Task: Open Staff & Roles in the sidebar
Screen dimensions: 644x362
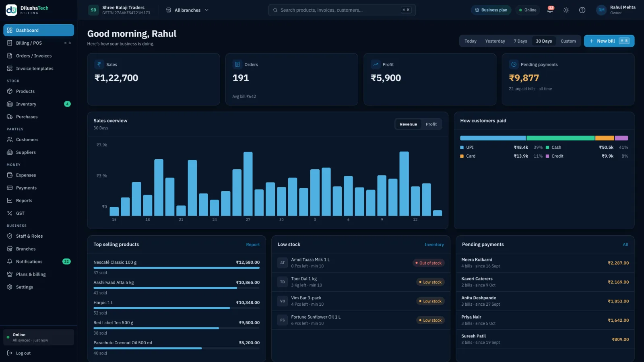Action: tap(39, 236)
